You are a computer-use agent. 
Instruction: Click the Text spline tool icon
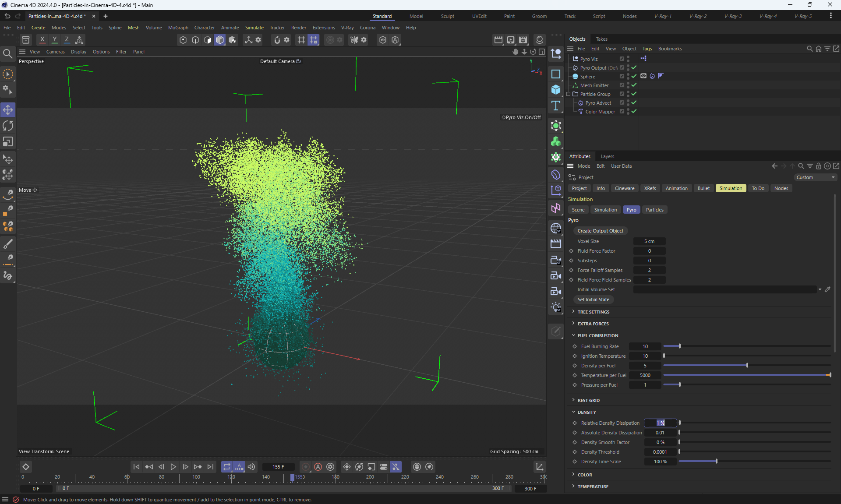(x=556, y=106)
